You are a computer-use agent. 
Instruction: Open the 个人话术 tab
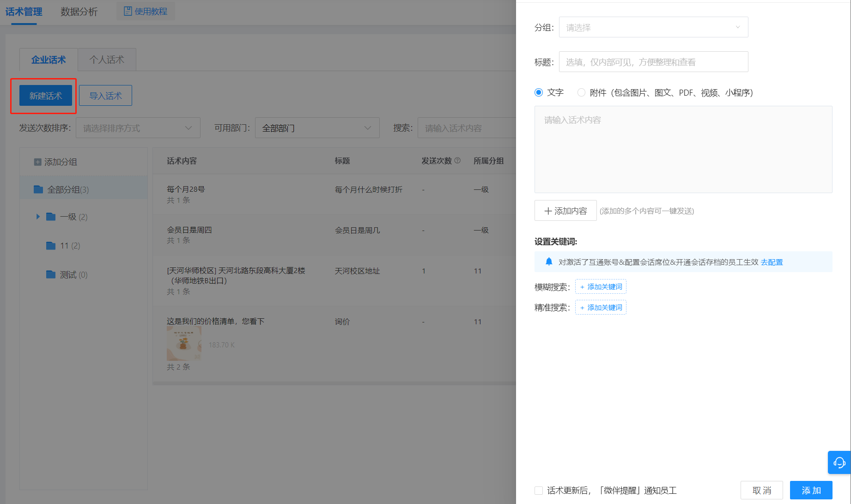(x=107, y=60)
